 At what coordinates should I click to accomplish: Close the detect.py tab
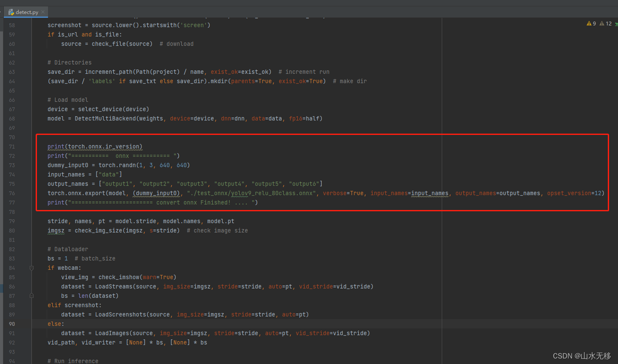[x=43, y=12]
